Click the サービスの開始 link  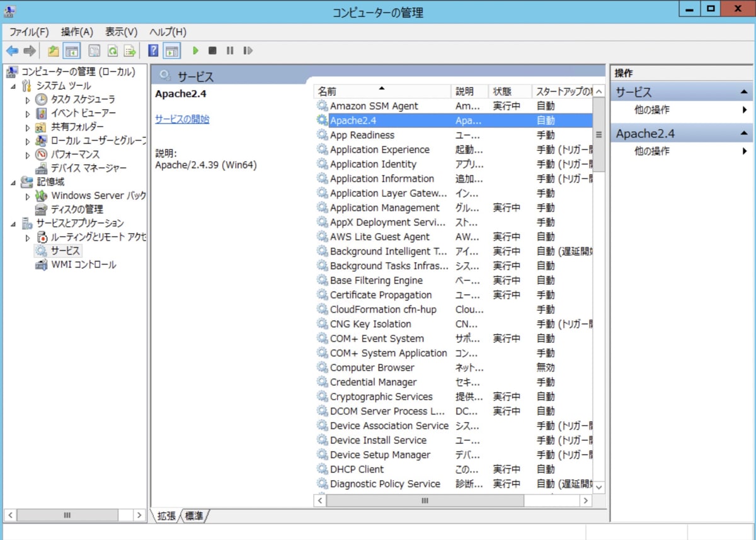tap(182, 119)
